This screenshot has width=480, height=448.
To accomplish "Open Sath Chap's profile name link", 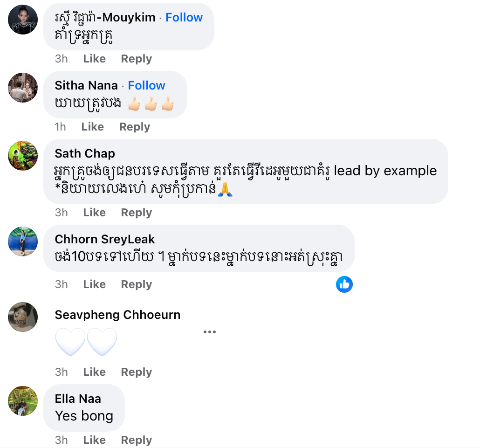I will [85, 153].
